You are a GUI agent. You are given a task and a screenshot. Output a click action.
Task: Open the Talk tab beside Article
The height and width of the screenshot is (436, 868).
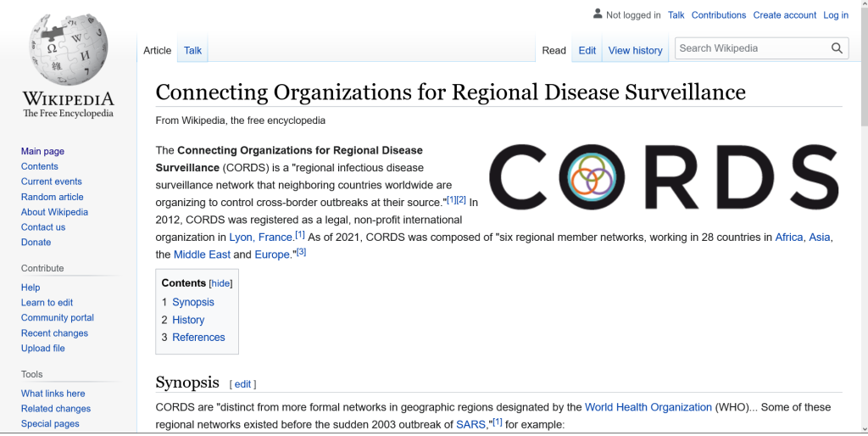pos(192,50)
